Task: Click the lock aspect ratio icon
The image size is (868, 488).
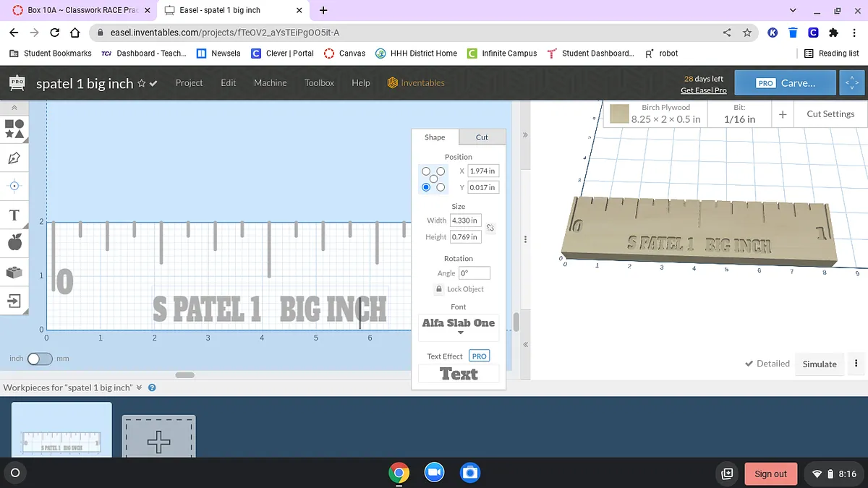Action: (x=490, y=228)
